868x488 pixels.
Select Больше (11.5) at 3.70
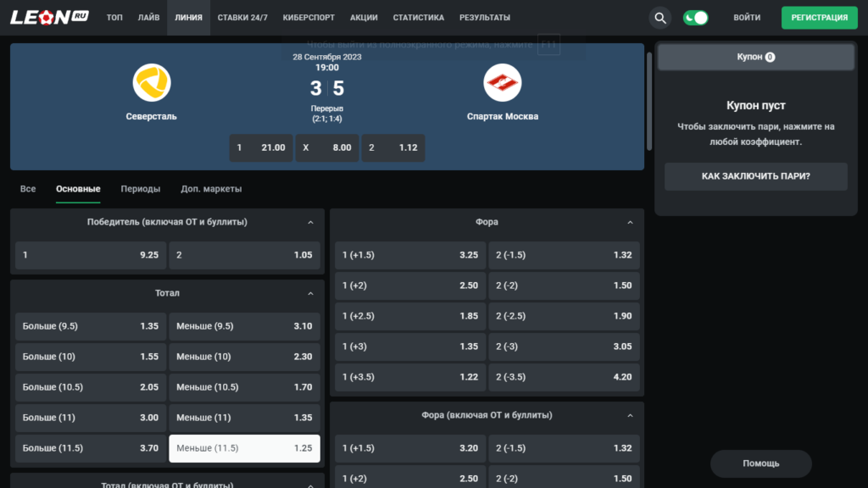tap(90, 448)
